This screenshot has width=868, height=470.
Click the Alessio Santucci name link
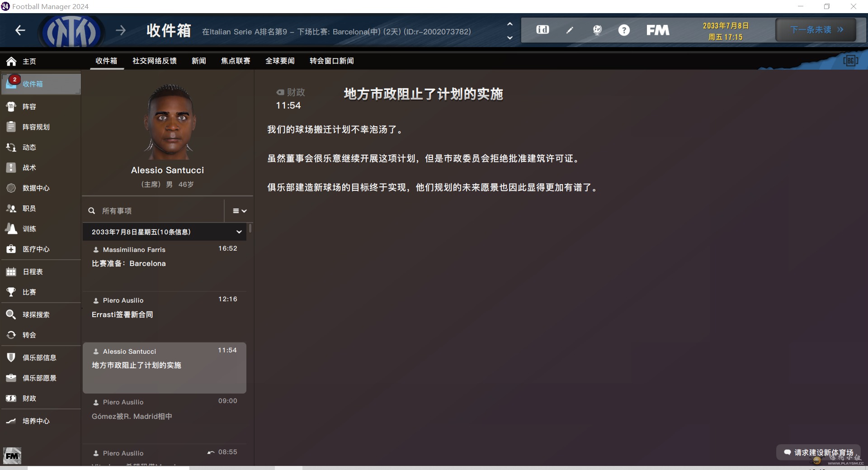click(x=167, y=170)
